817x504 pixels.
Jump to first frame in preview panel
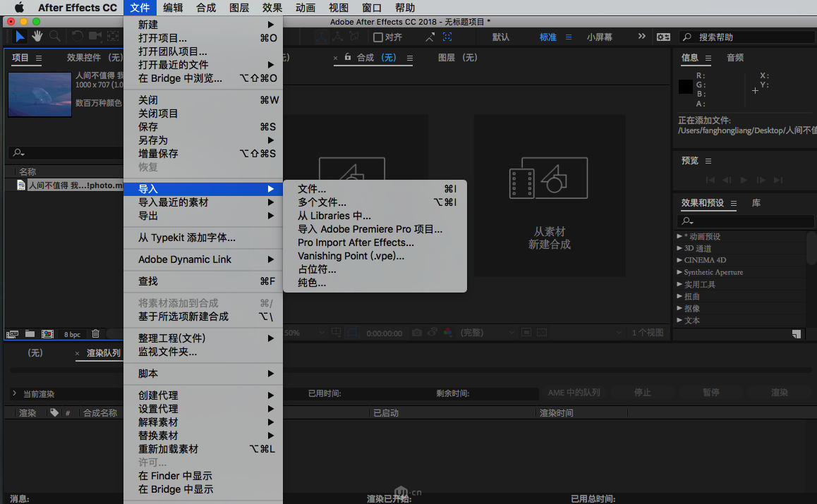tap(710, 180)
